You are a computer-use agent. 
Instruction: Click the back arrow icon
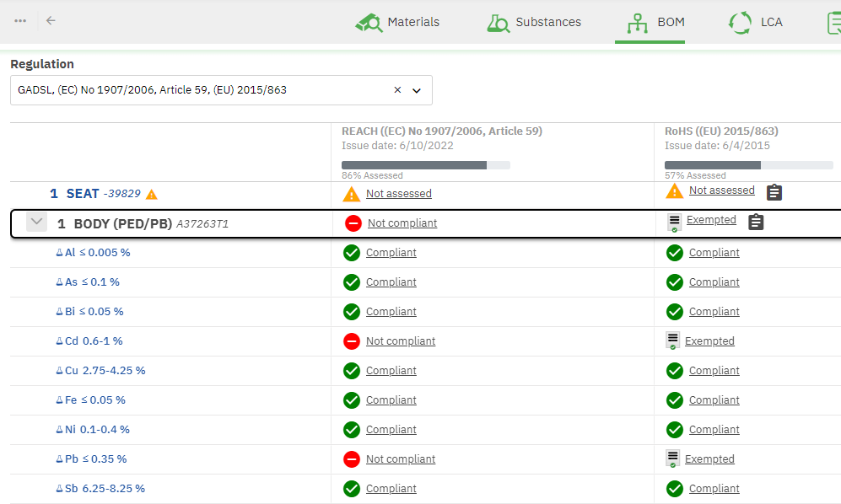tap(51, 21)
